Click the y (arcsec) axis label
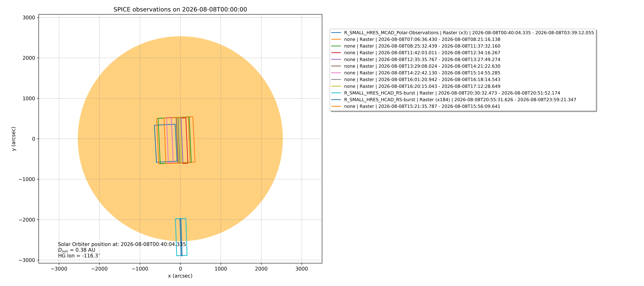644x286 pixels. point(13,139)
